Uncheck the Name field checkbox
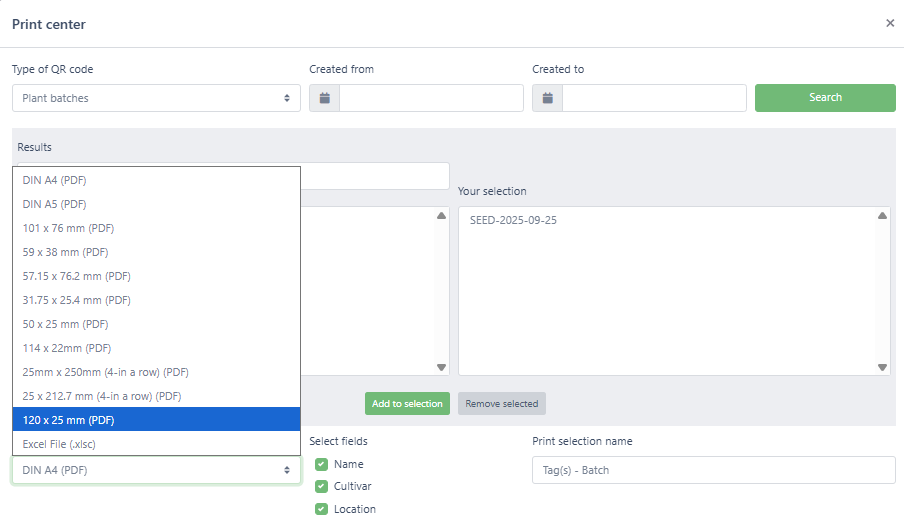The height and width of the screenshot is (515, 904). [321, 464]
